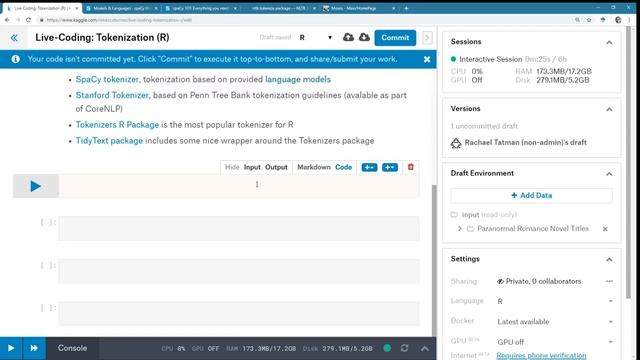This screenshot has height=360, width=640.
Task: Toggle Hide Output for the cell
Action: (x=276, y=167)
